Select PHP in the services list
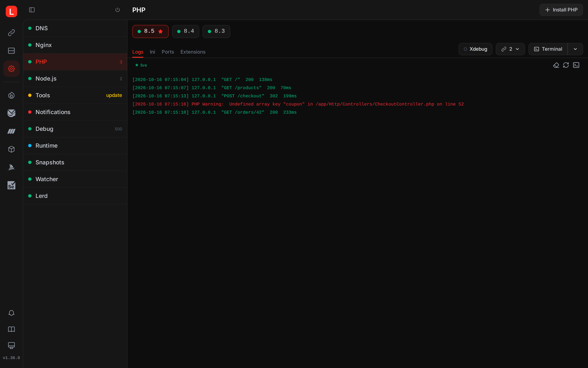Image resolution: width=588 pixels, height=368 pixels. pos(75,62)
